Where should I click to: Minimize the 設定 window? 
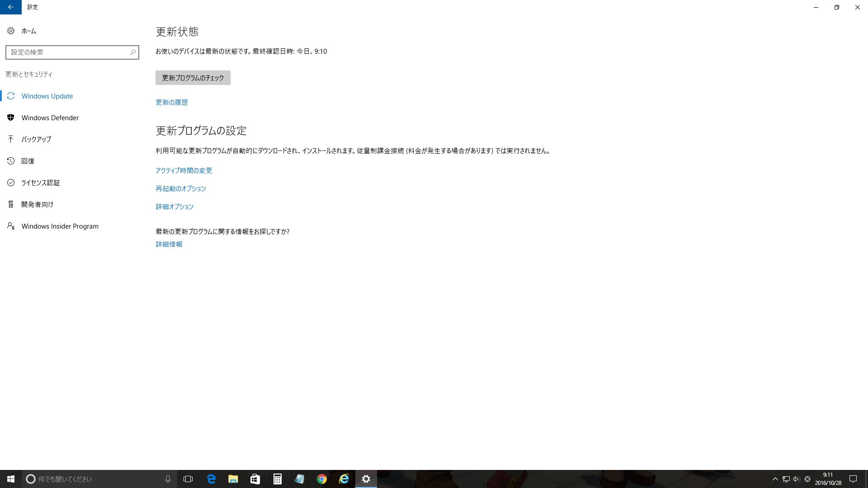pyautogui.click(x=816, y=7)
